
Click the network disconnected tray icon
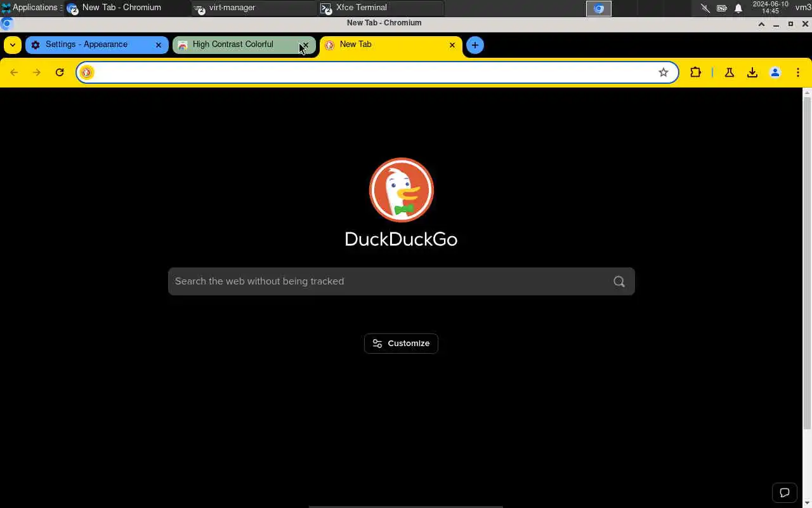pyautogui.click(x=705, y=8)
